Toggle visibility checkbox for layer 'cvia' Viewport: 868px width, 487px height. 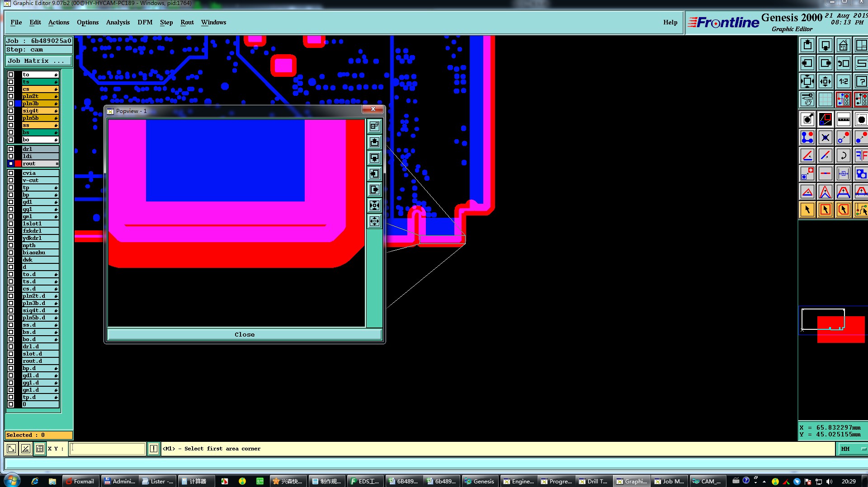tap(11, 173)
